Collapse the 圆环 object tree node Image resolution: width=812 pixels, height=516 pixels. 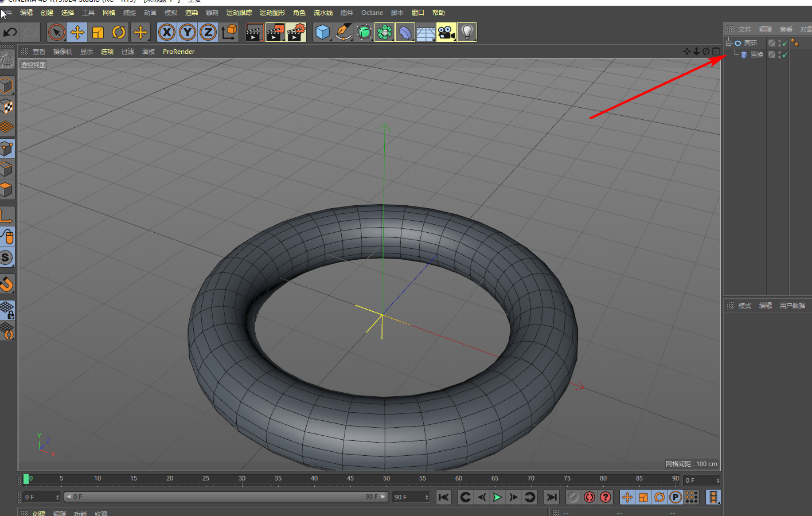(728, 43)
